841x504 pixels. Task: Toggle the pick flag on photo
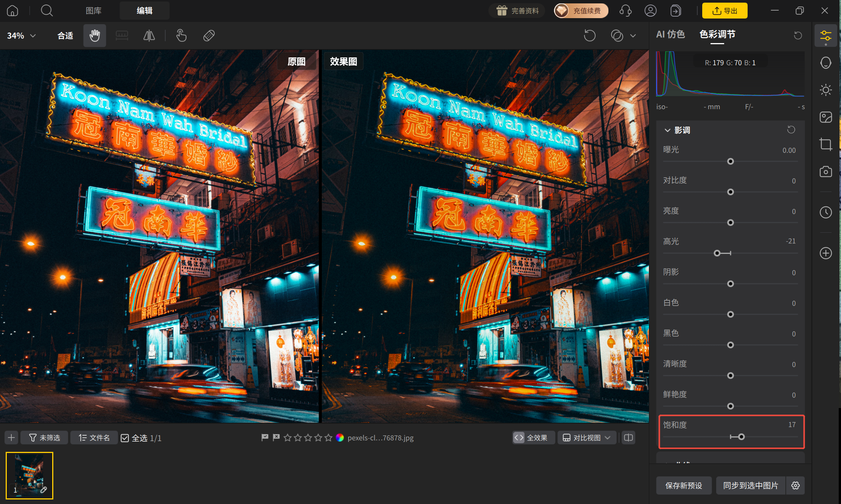tap(265, 438)
